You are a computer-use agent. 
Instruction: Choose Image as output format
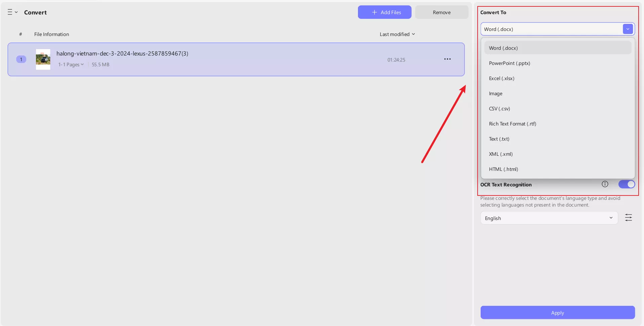click(495, 94)
